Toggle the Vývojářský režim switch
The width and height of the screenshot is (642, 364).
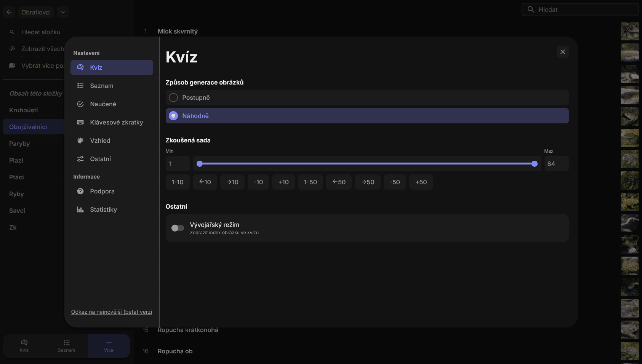pos(178,228)
